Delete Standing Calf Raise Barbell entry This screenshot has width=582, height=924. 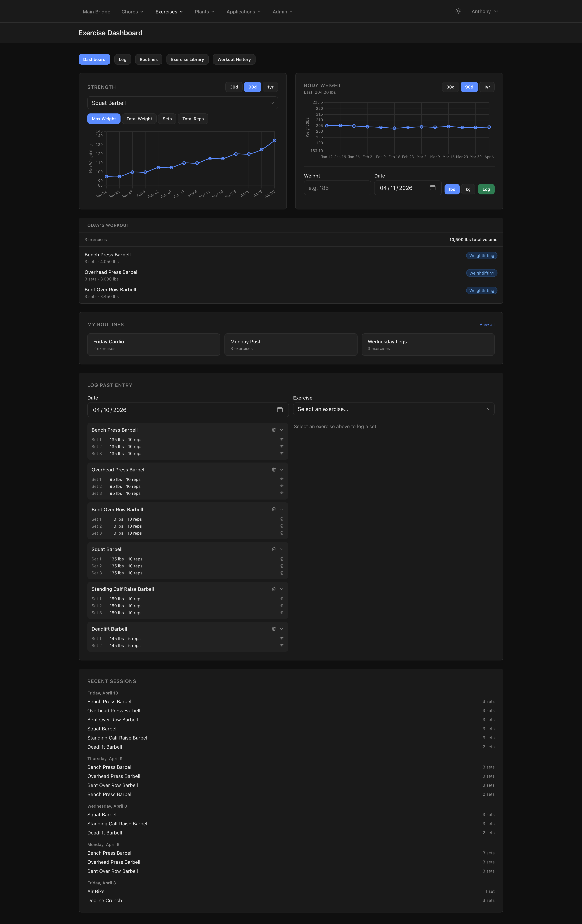tap(274, 589)
